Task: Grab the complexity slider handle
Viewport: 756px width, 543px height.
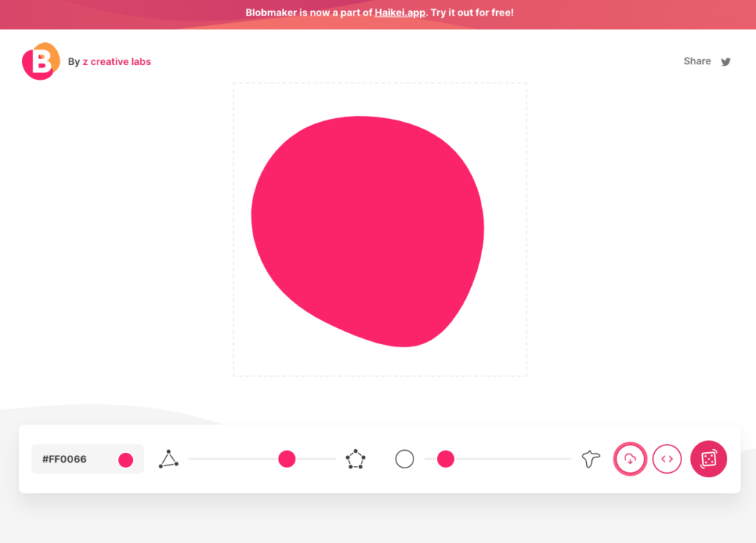Action: [x=287, y=460]
